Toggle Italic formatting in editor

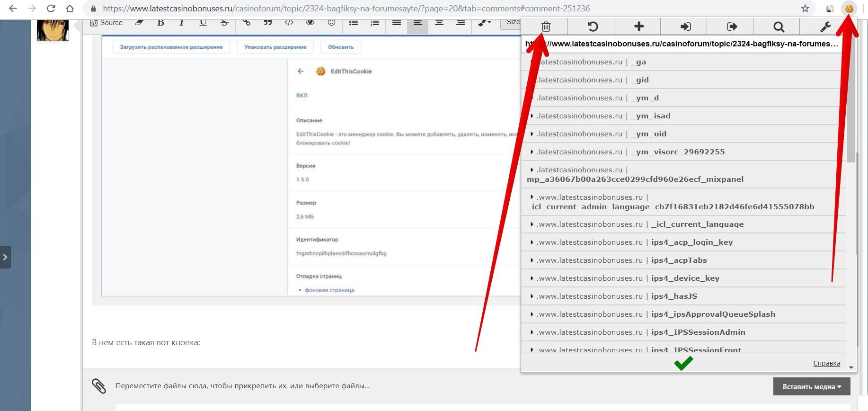[x=181, y=22]
